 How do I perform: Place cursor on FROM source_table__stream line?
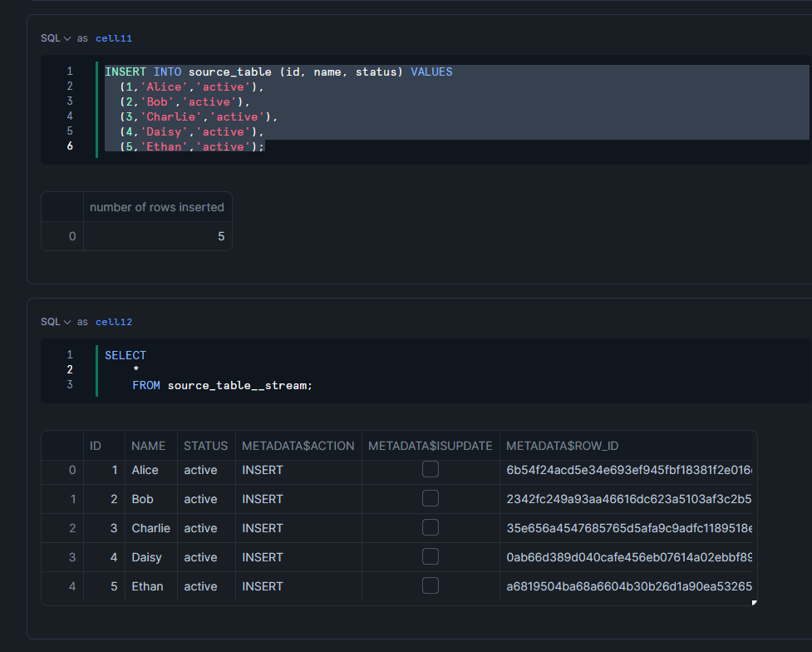tap(222, 386)
